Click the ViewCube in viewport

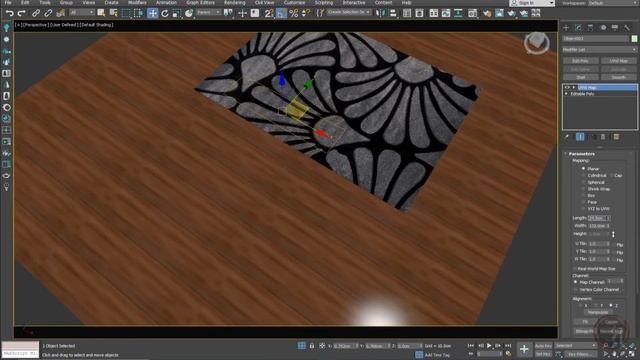point(536,43)
